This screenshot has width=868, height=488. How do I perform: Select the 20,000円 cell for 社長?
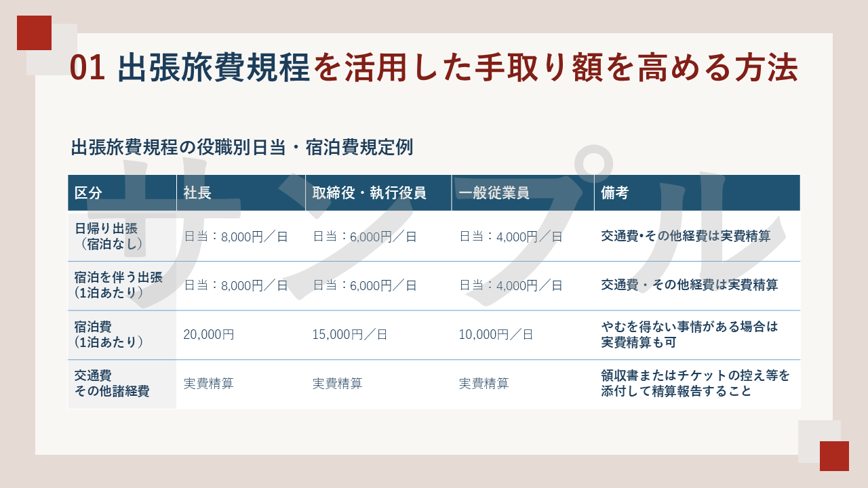click(209, 334)
